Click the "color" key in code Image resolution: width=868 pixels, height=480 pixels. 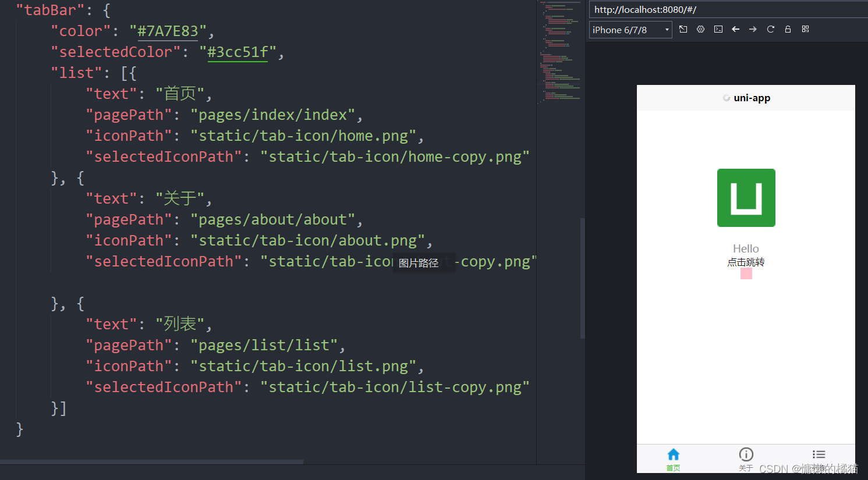pos(80,31)
